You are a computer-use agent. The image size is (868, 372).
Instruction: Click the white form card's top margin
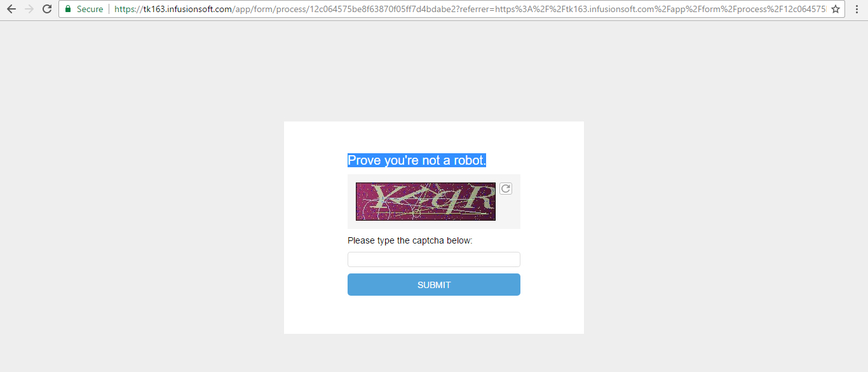[x=434, y=136]
